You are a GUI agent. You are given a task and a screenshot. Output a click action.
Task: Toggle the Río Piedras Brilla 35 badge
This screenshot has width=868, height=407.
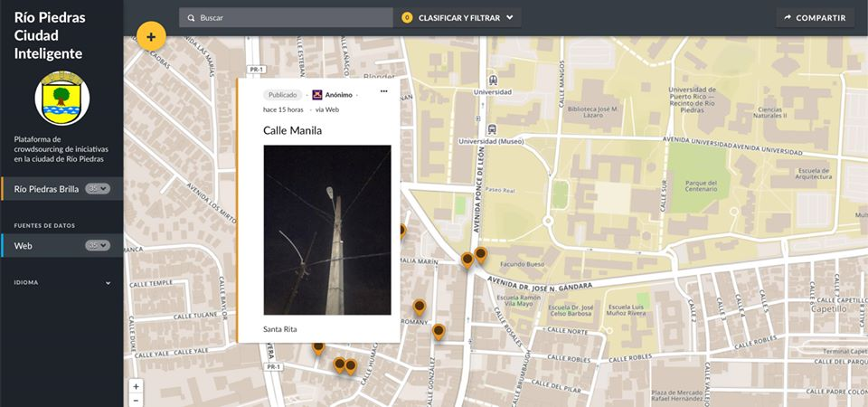point(98,189)
